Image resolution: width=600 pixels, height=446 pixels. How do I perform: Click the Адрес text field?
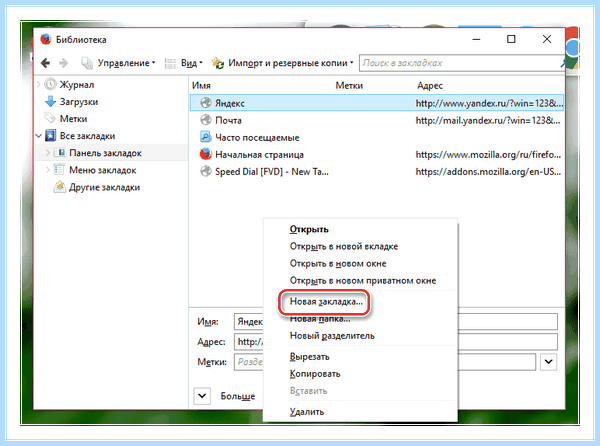tap(396, 341)
